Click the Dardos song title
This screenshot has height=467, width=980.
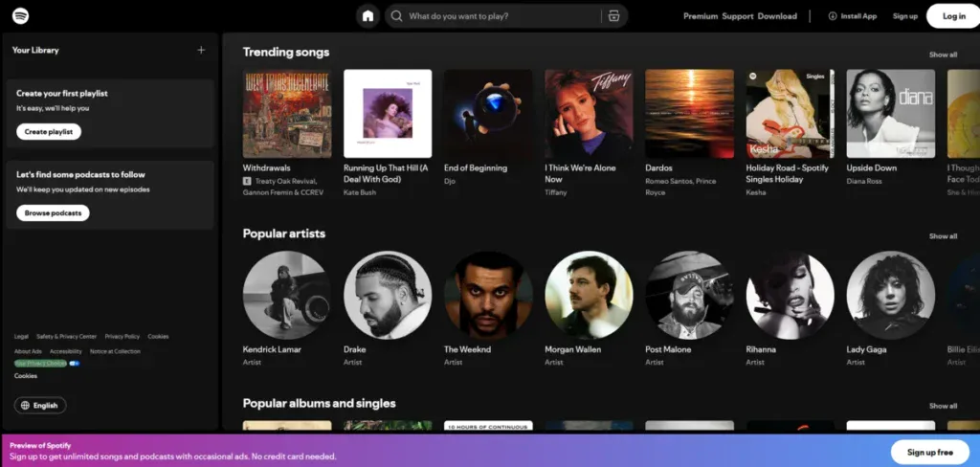click(658, 168)
